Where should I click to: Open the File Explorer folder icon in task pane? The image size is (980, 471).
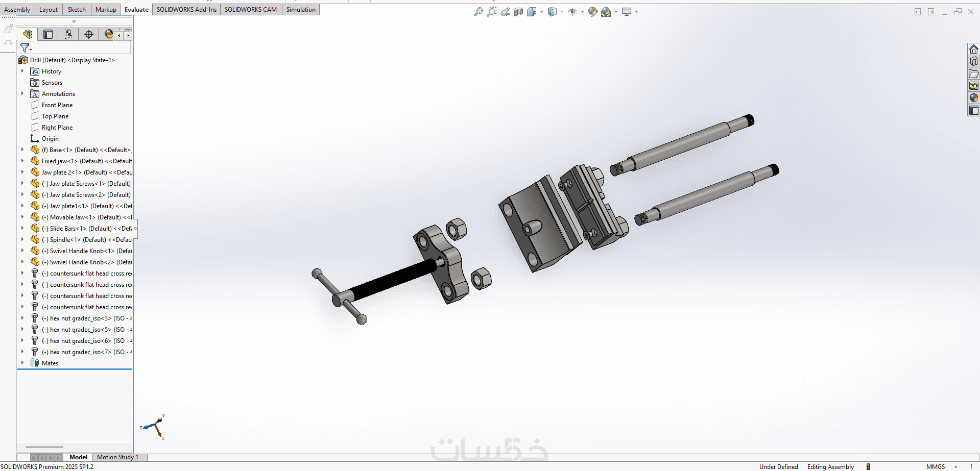pyautogui.click(x=974, y=73)
